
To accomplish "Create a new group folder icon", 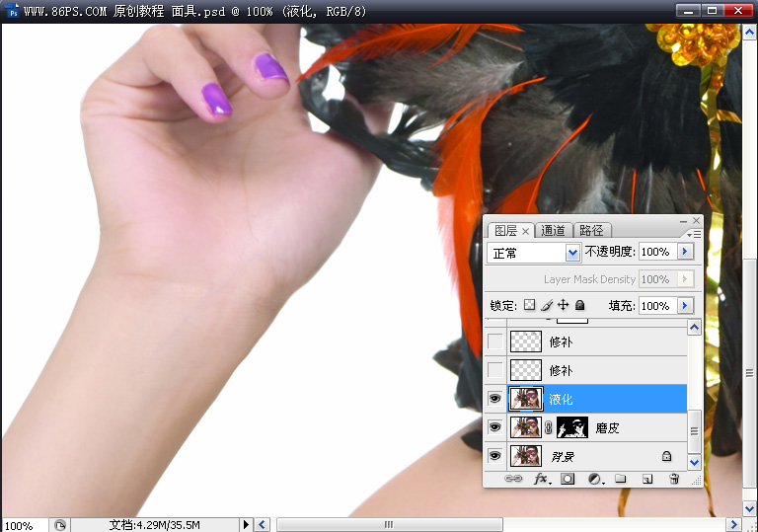I will tap(620, 479).
